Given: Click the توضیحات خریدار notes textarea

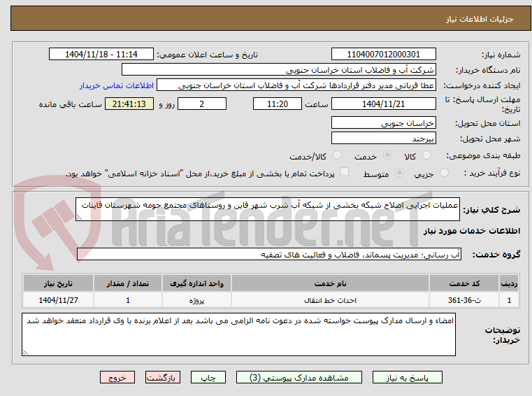Looking at the screenshot, I should pos(238,334).
